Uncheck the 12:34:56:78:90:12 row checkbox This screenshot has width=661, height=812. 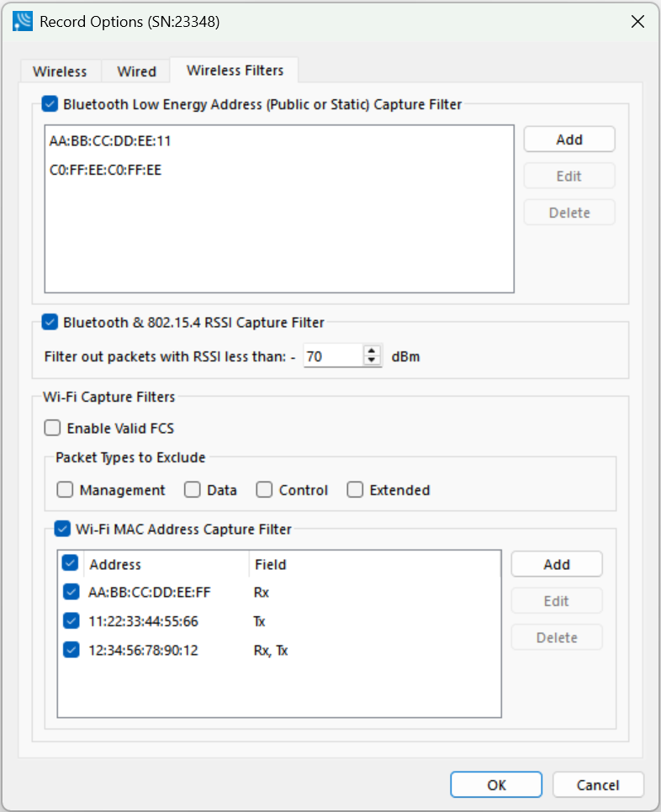[71, 650]
